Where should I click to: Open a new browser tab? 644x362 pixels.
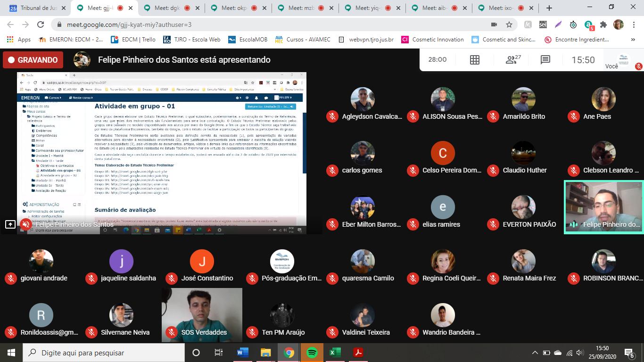click(x=549, y=8)
